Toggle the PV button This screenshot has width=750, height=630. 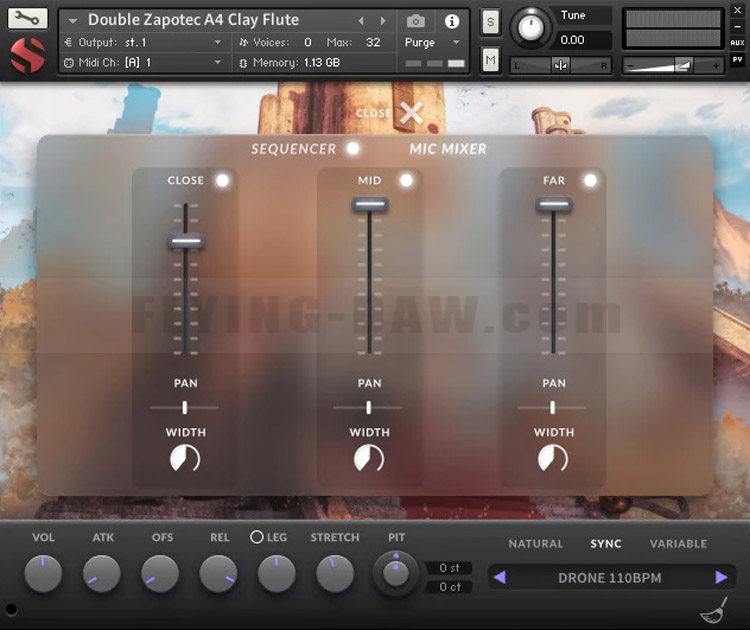[737, 60]
